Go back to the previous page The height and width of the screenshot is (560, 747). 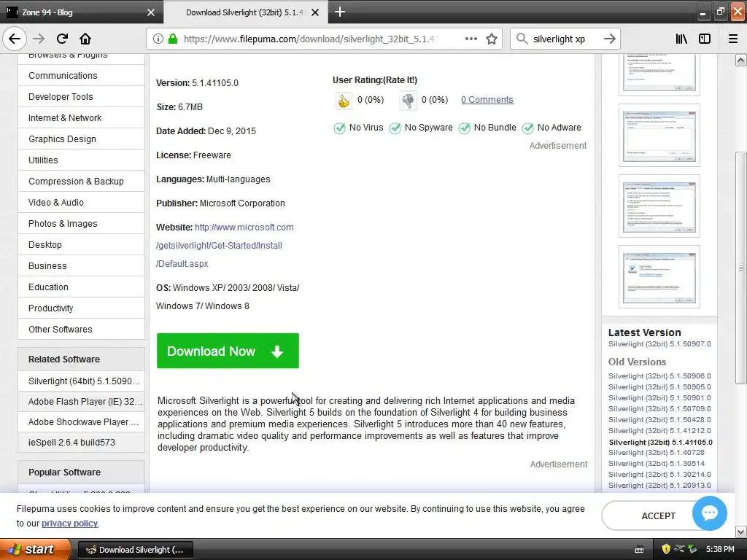pos(15,39)
